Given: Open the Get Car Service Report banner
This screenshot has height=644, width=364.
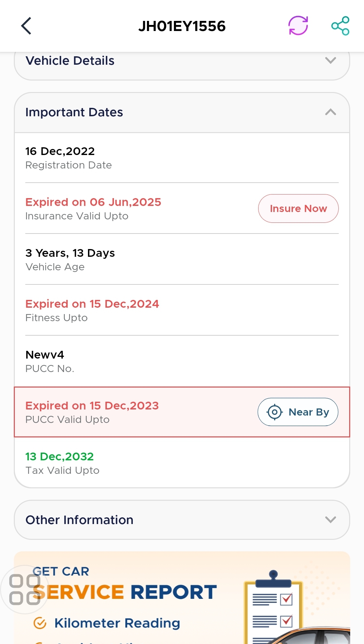Looking at the screenshot, I should tap(182, 598).
